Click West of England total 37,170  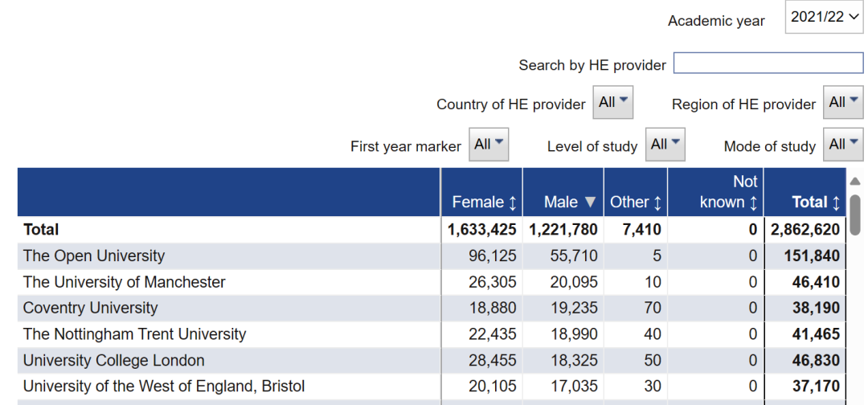click(816, 387)
